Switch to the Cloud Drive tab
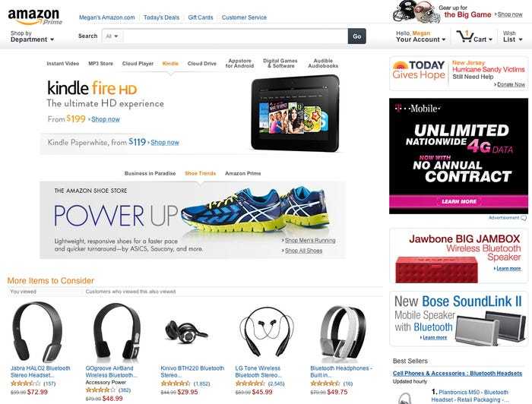This screenshot has height=404, width=532. (202, 63)
